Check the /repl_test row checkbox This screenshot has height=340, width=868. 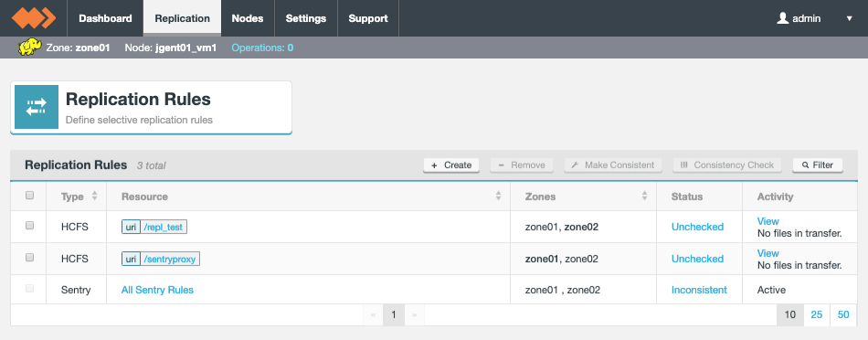point(30,226)
